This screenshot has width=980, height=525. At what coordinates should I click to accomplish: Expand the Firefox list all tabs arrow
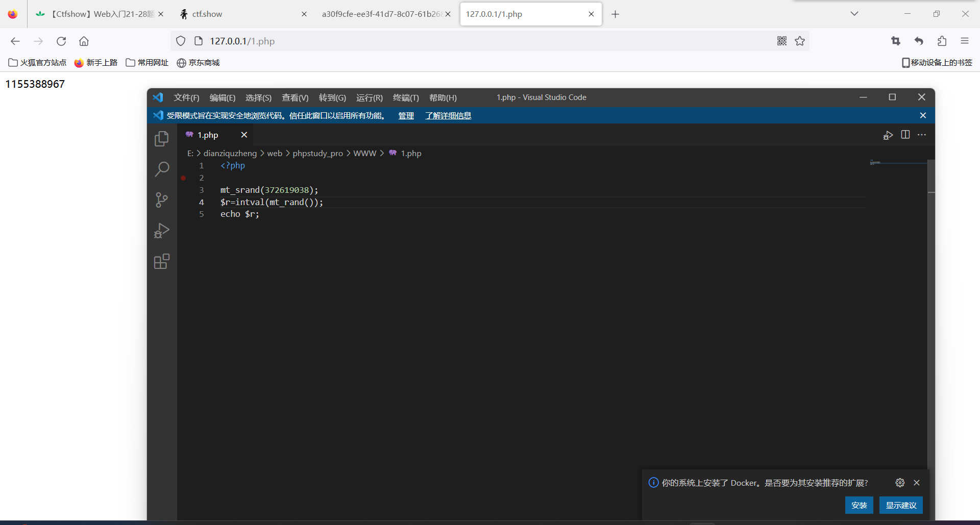pyautogui.click(x=854, y=14)
